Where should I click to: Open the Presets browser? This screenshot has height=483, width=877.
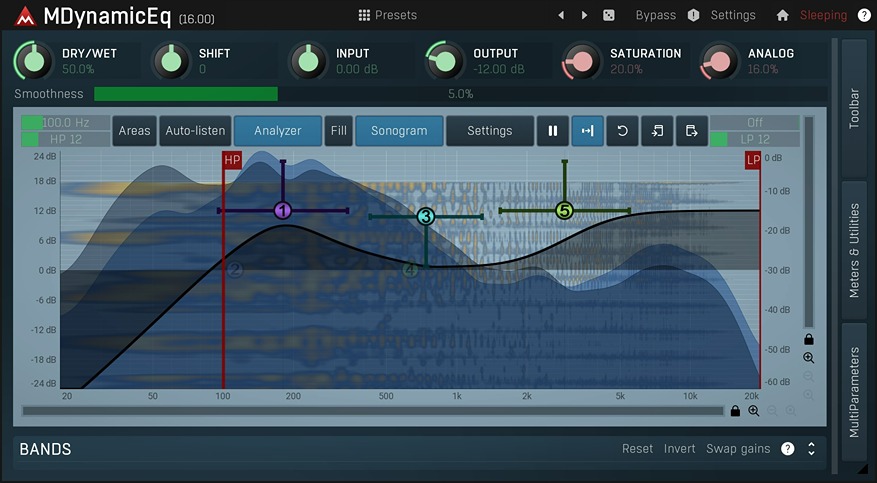coord(387,15)
